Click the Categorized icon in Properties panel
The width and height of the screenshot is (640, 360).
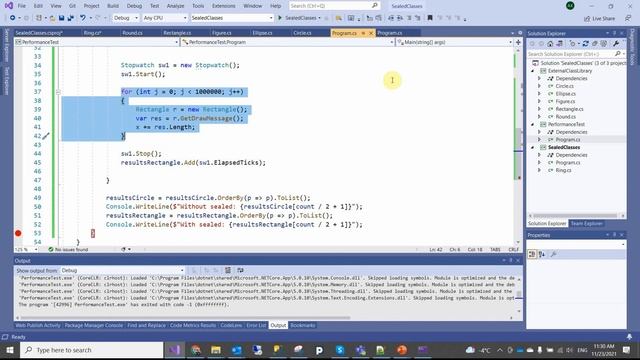point(532,254)
